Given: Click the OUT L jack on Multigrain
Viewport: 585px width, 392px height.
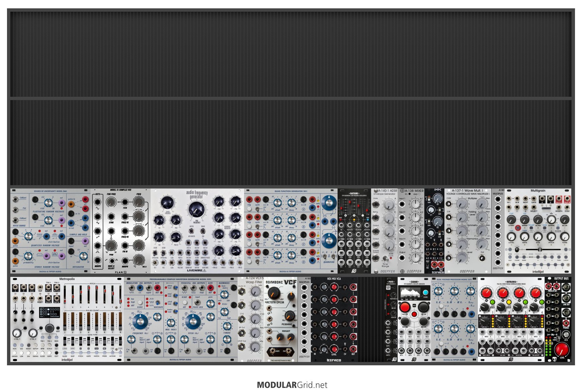Looking at the screenshot, I should pos(559,199).
